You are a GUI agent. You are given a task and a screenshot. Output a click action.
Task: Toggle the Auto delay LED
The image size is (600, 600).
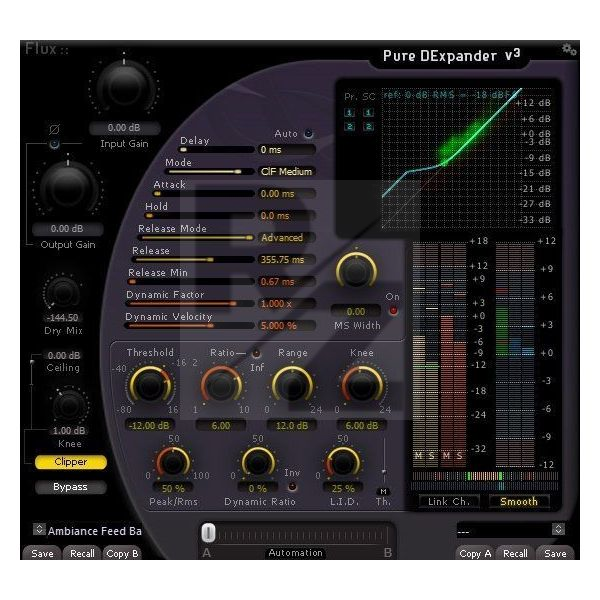coord(308,134)
